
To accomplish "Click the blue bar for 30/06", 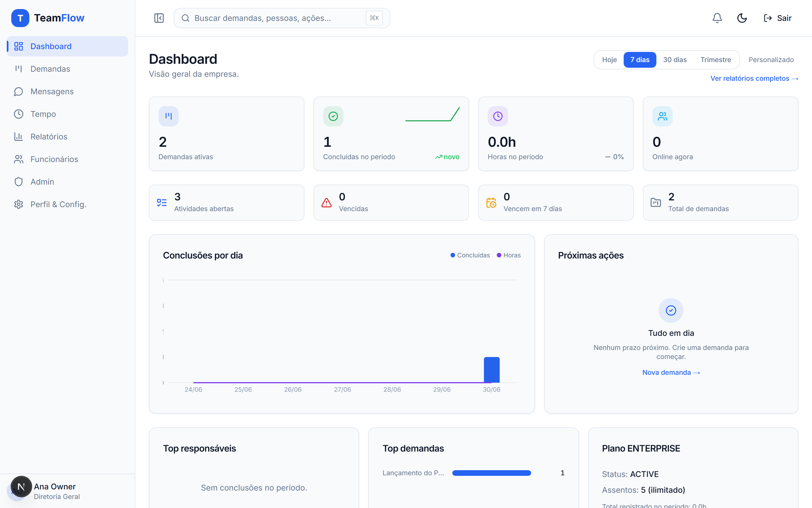I will click(x=491, y=370).
